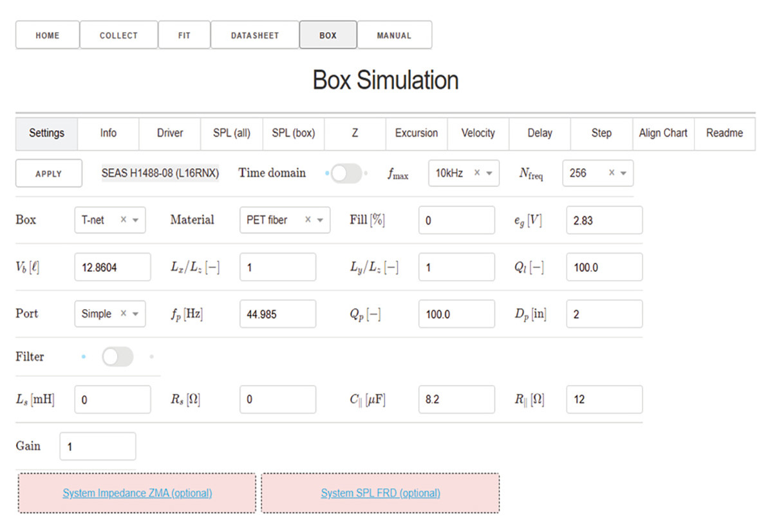Screen dimensions: 772x532
Task: Clear the PET fiber material selection
Action: [x=308, y=220]
